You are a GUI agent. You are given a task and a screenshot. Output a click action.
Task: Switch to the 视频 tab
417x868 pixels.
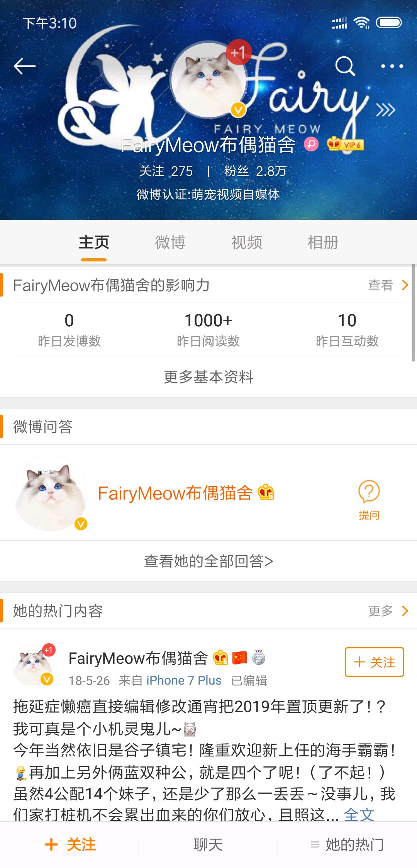coord(247,242)
